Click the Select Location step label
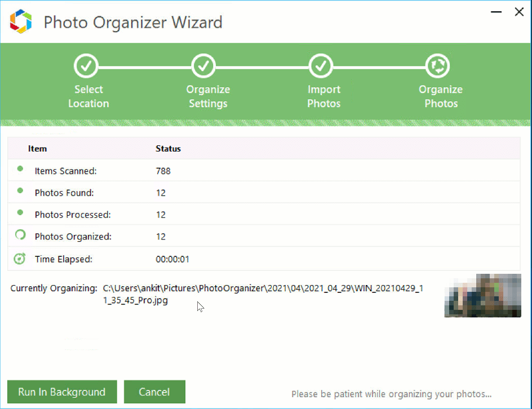Viewport: 532px width, 409px height. point(88,96)
